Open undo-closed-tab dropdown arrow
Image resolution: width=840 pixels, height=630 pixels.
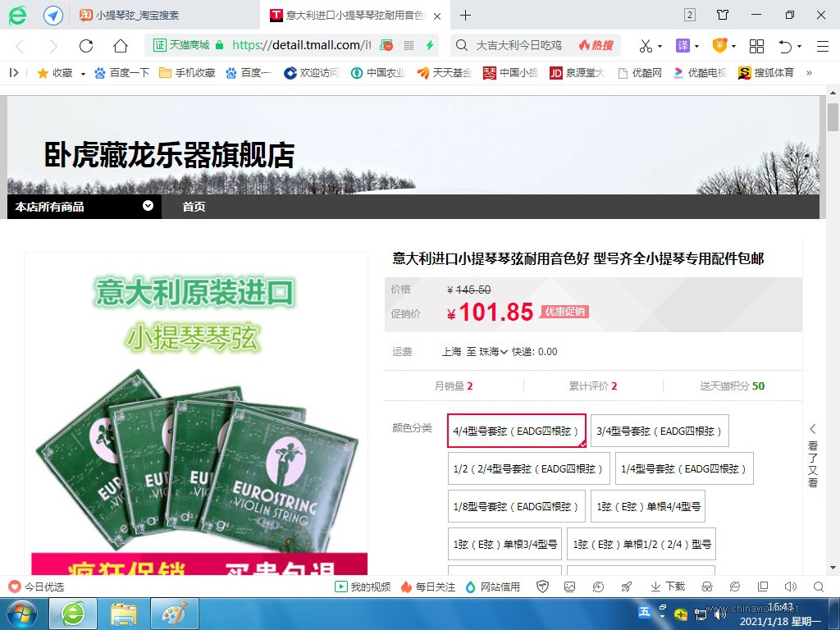799,47
